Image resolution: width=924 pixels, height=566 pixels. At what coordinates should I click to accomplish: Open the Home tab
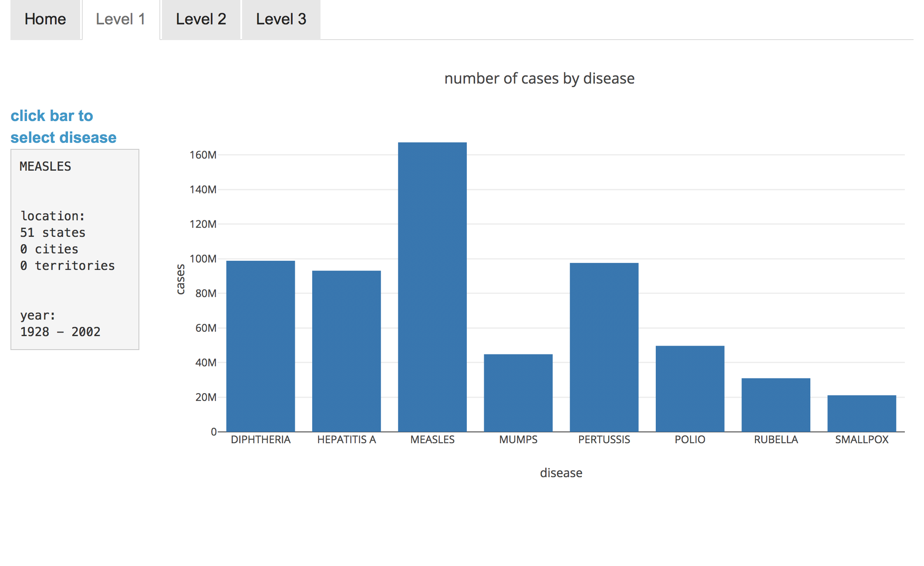[45, 19]
